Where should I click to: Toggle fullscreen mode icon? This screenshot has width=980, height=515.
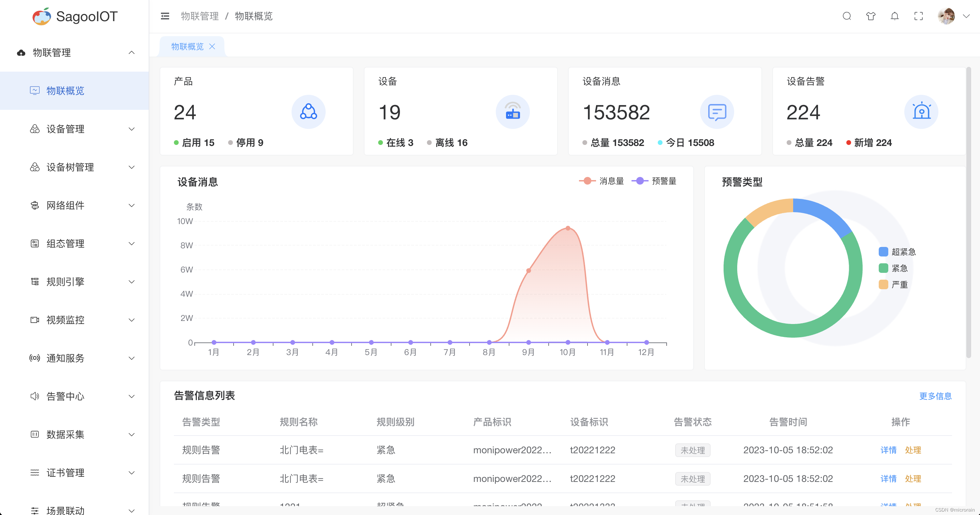coord(918,16)
